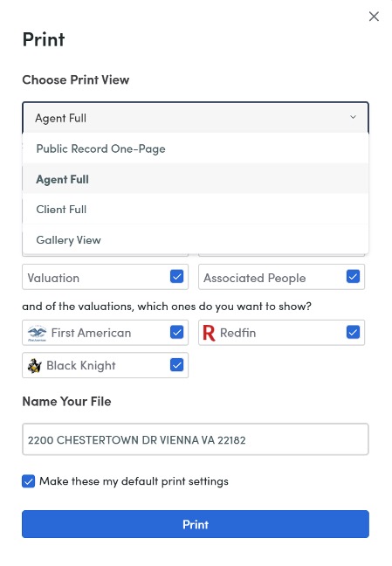Click the First American eagle logo icon
Image resolution: width=392 pixels, height=566 pixels.
(x=38, y=333)
